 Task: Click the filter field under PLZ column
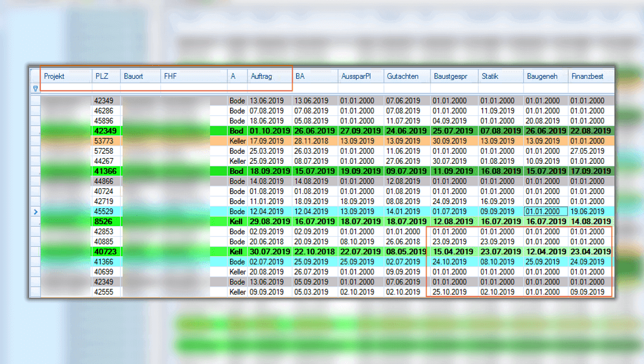(x=106, y=88)
